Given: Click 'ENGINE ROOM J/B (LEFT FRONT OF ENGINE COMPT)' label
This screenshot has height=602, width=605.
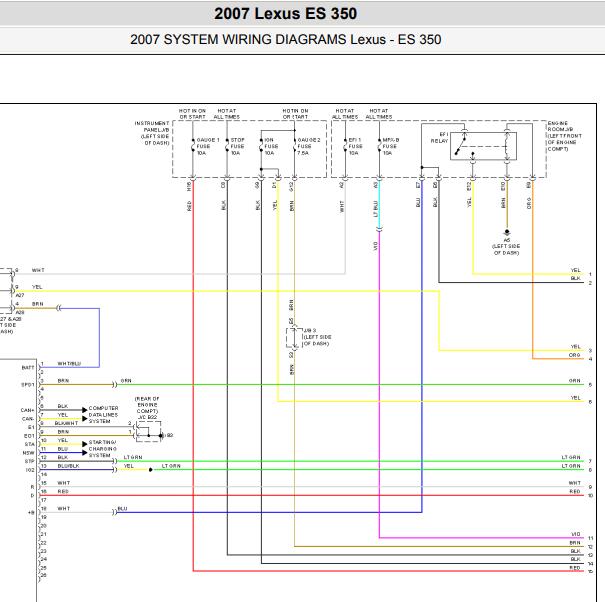Looking at the screenshot, I should pos(564,136).
